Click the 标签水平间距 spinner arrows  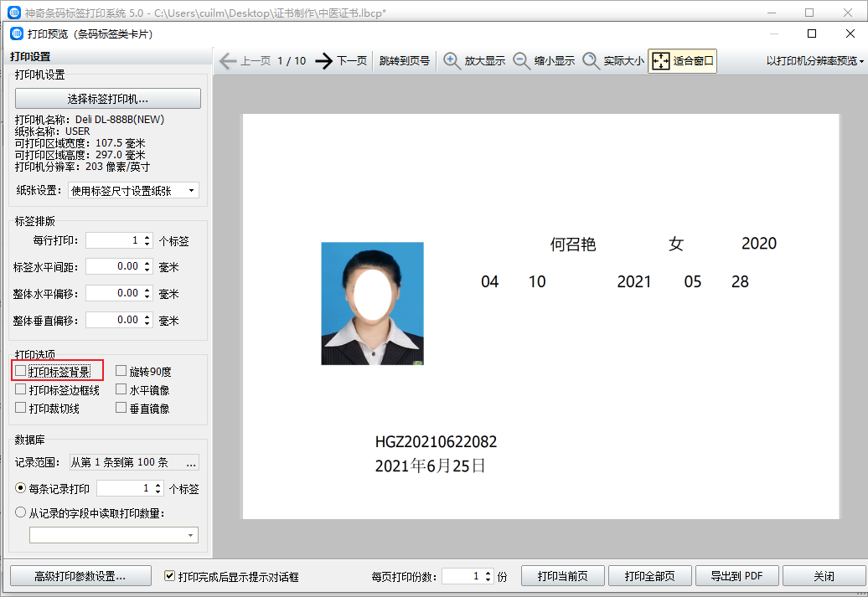[147, 267]
